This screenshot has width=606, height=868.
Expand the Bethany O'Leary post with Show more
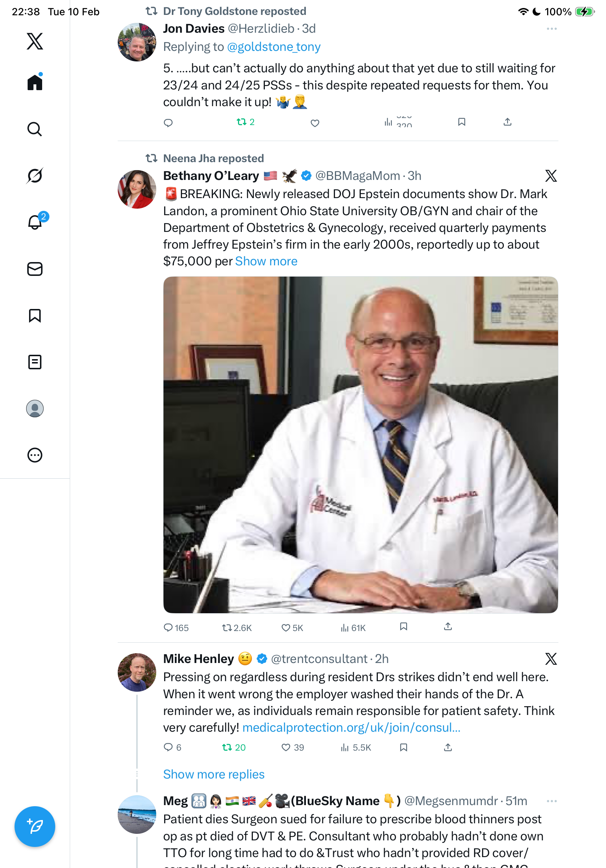point(266,261)
